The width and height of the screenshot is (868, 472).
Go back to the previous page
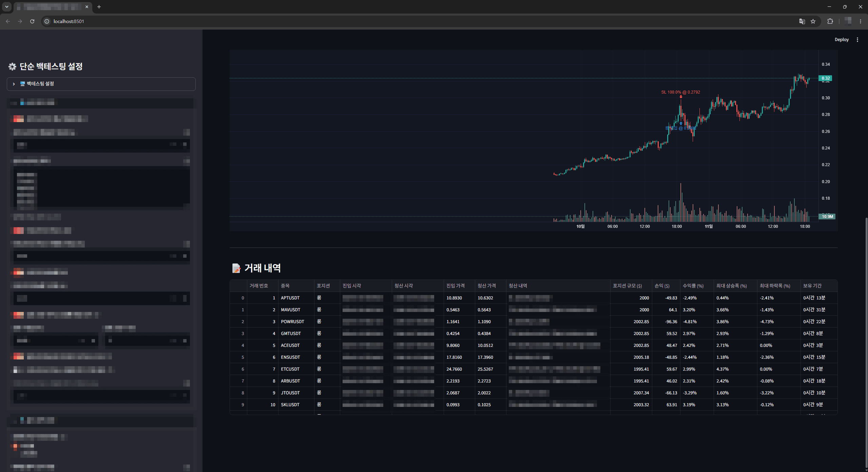click(8, 21)
